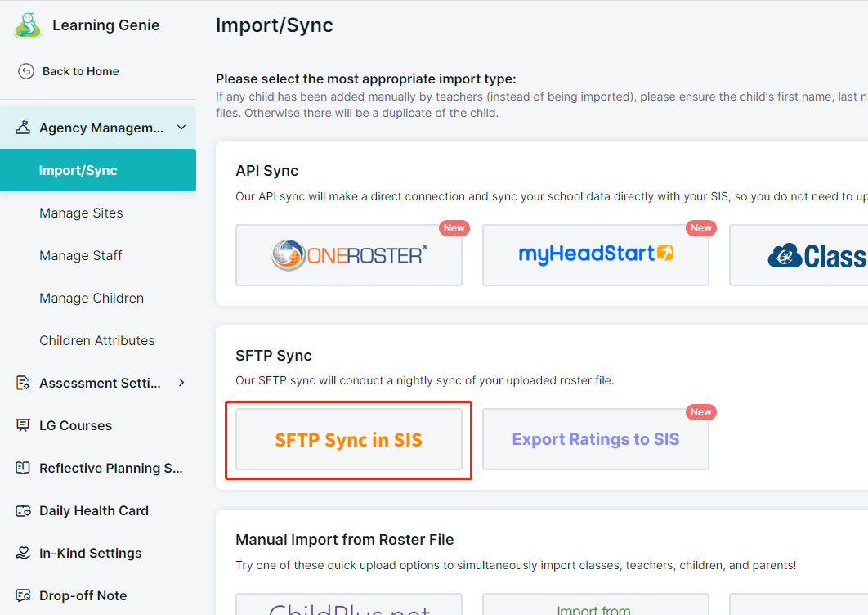Click the Export Ratings to SIS button
Screen dimensions: 868x615
[596, 439]
